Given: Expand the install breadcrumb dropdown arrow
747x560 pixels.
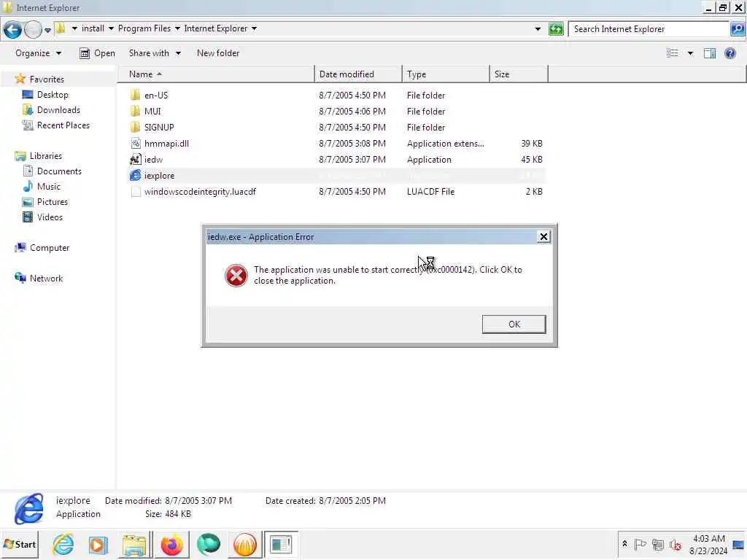Looking at the screenshot, I should point(111,28).
